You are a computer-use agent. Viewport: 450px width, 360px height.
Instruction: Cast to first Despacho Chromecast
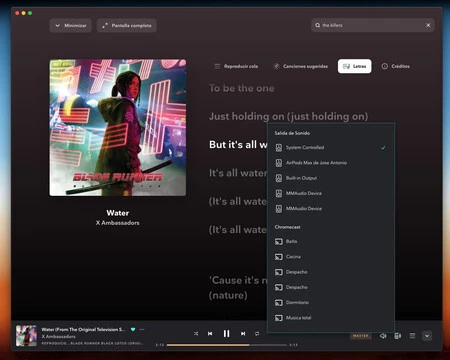[331, 272]
